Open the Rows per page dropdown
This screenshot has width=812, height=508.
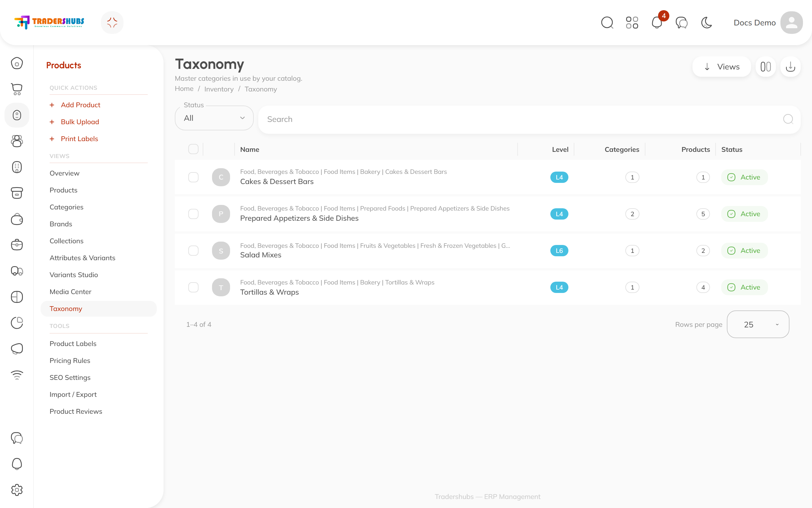pyautogui.click(x=758, y=324)
